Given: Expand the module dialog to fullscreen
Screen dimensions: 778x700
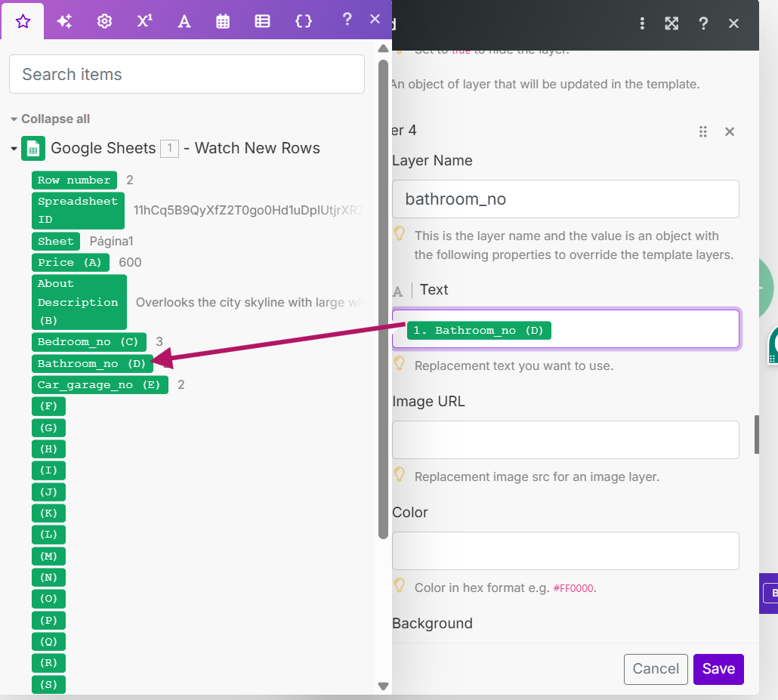Looking at the screenshot, I should 671,23.
